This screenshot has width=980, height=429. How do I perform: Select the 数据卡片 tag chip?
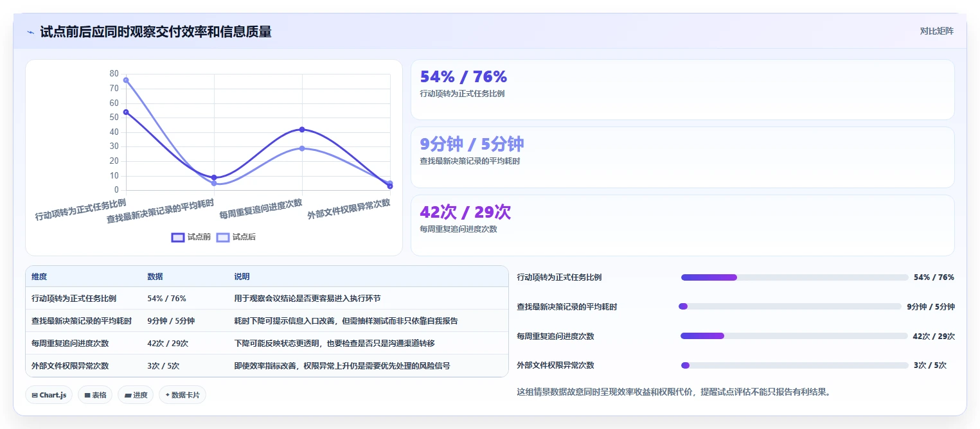182,395
